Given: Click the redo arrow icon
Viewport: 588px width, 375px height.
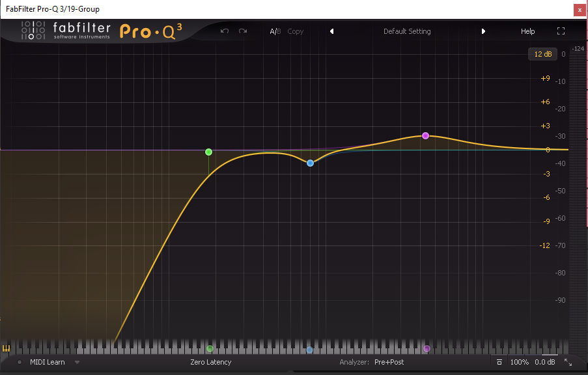Looking at the screenshot, I should click(243, 31).
